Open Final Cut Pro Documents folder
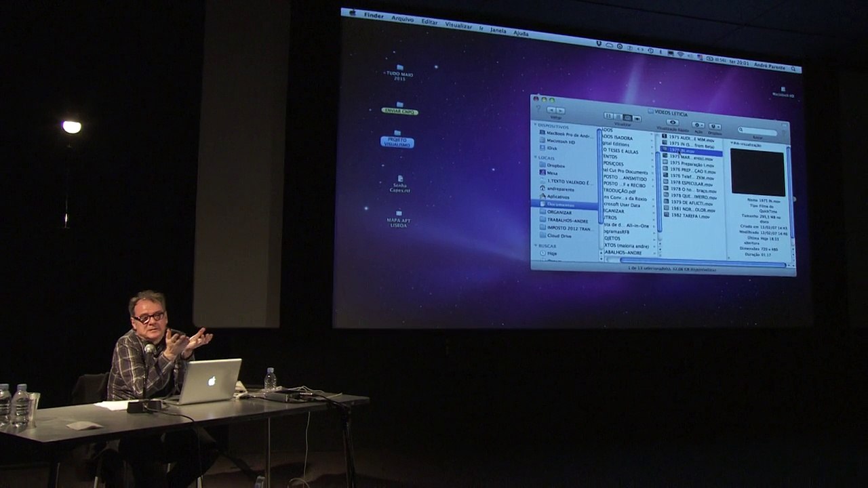Viewport: 868px width, 488px height. pos(625,171)
